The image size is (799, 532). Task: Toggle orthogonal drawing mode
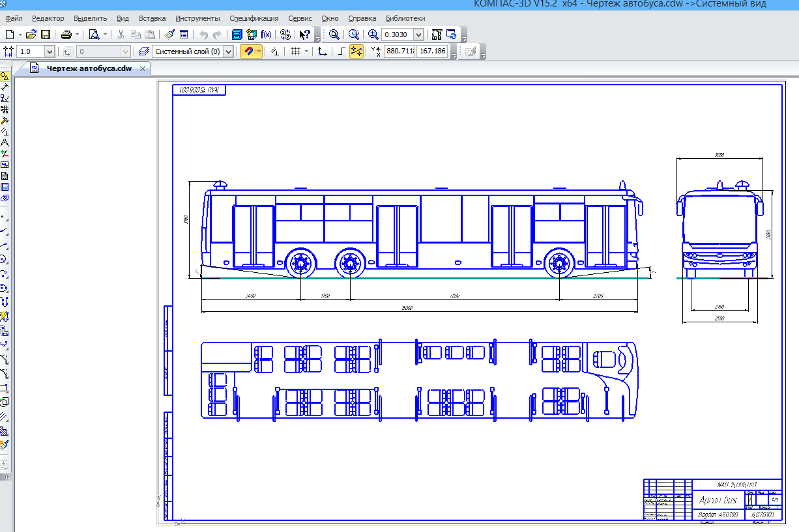(x=341, y=51)
